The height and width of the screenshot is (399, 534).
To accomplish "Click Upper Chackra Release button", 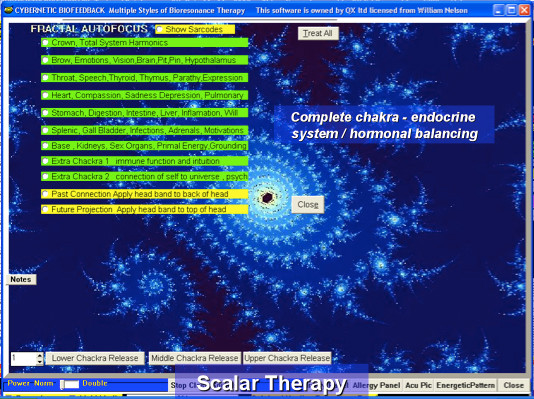I will point(287,358).
